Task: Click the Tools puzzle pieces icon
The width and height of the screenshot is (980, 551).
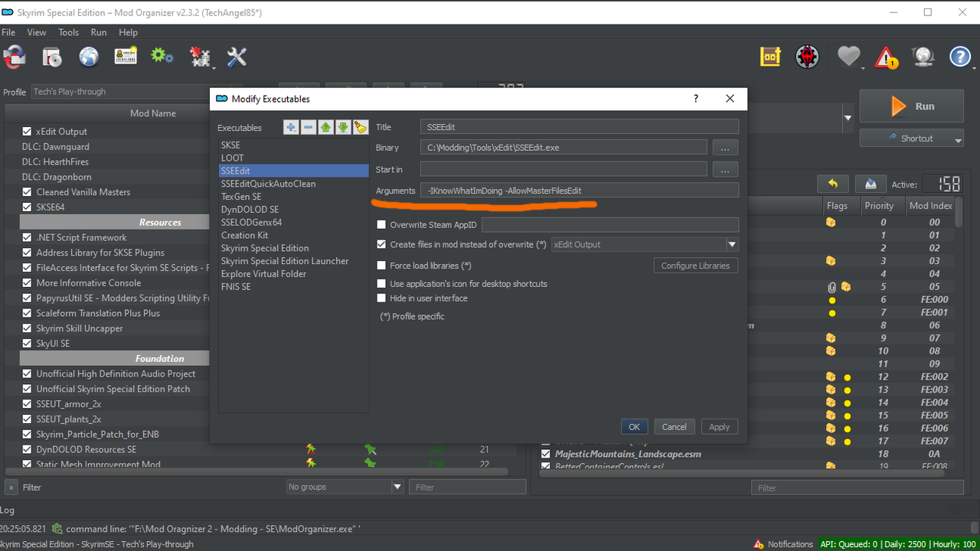Action: (x=200, y=57)
